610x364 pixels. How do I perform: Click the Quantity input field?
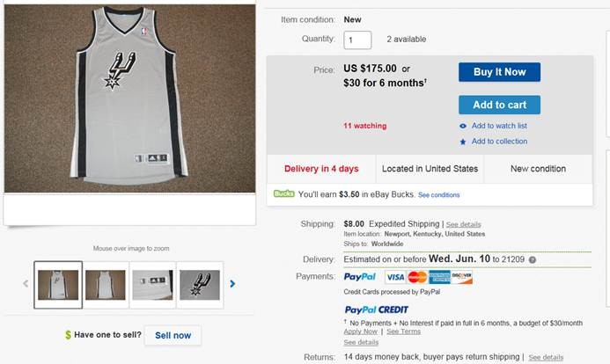click(357, 40)
